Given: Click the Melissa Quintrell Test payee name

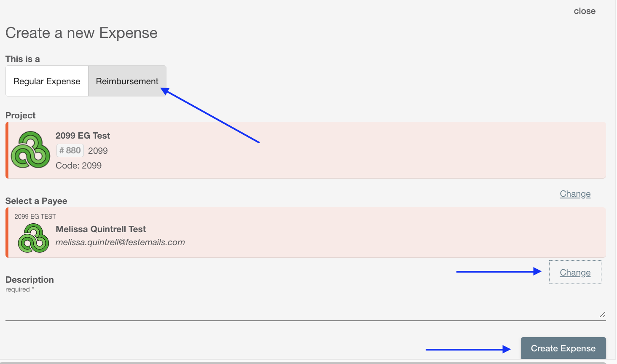Looking at the screenshot, I should pos(101,229).
